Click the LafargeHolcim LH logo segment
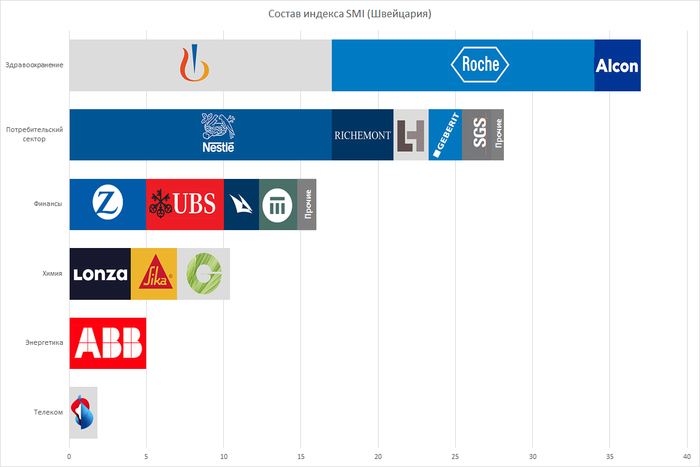The height and width of the screenshot is (467, 700). click(x=411, y=134)
